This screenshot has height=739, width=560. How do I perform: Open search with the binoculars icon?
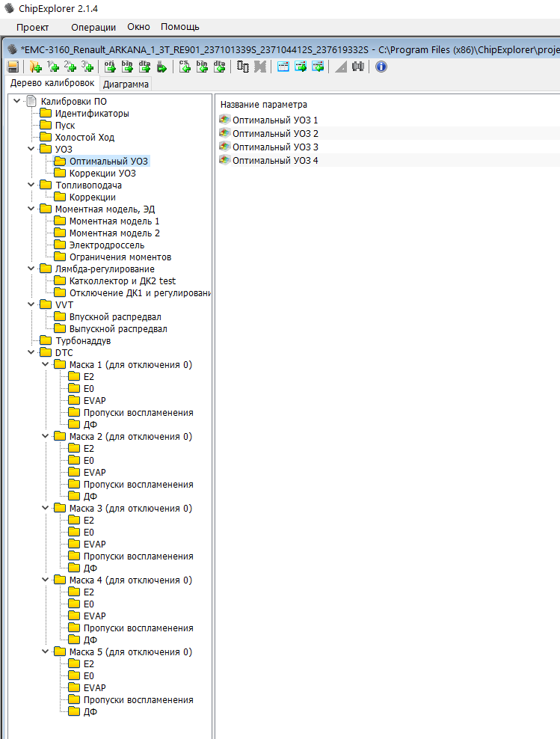(x=358, y=67)
